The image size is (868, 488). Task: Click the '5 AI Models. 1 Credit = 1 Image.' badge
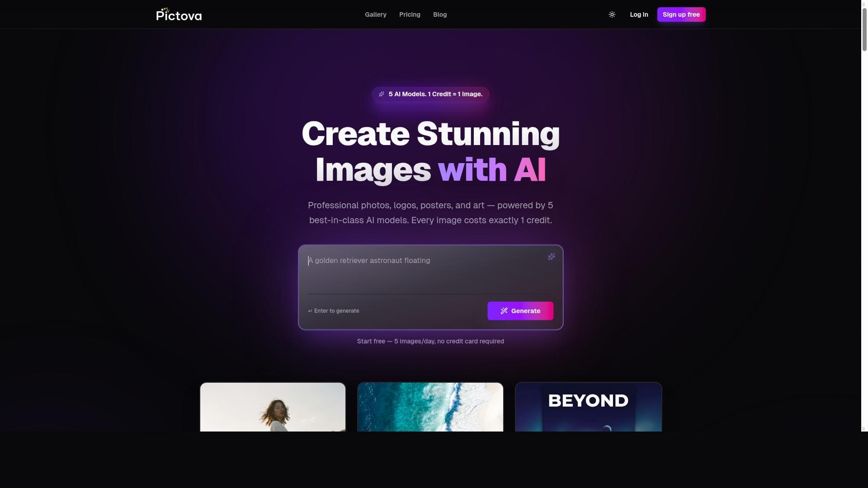coord(430,94)
